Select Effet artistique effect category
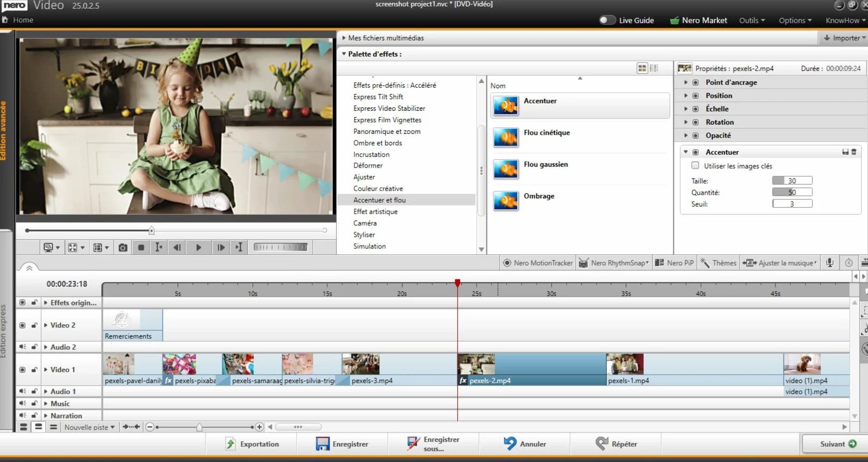Image resolution: width=868 pixels, height=462 pixels. pos(375,211)
